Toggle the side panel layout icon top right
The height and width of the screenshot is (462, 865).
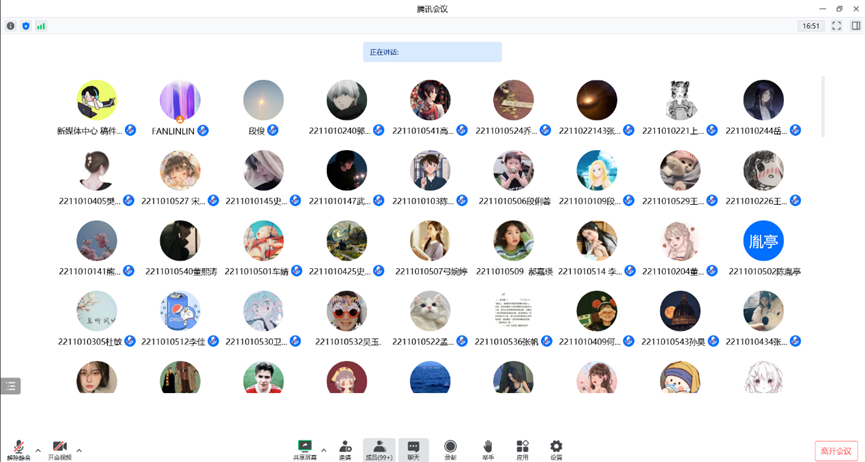(855, 26)
